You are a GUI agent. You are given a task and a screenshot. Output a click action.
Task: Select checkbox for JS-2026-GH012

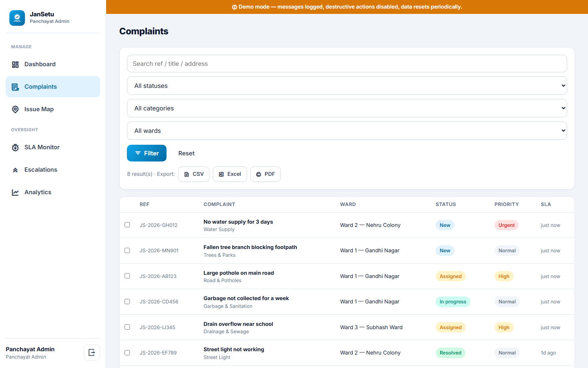(x=127, y=225)
